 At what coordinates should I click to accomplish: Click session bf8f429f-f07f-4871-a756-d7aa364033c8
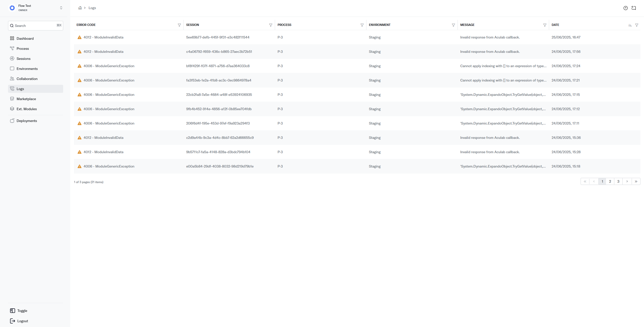218,66
